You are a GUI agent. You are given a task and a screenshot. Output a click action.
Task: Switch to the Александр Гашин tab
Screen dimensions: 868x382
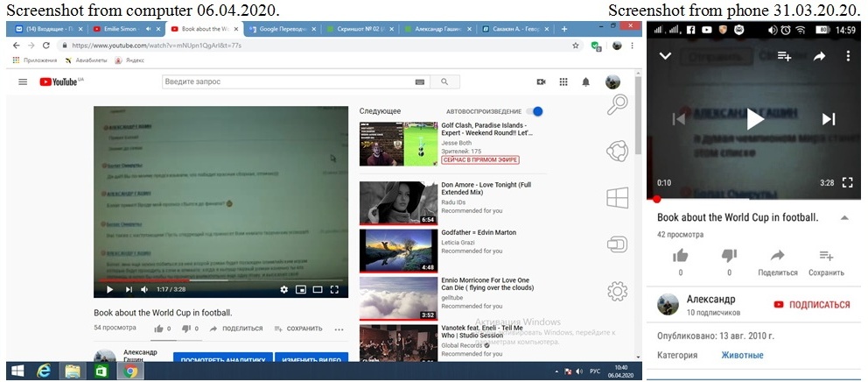pos(437,29)
